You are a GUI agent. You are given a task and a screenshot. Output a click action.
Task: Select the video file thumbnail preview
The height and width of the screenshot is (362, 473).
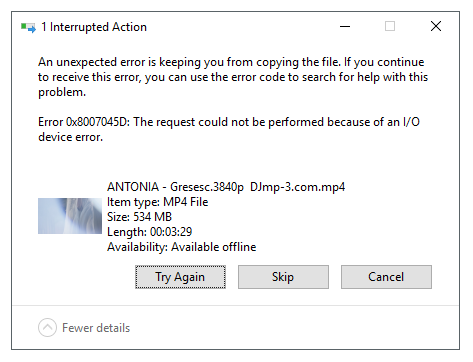[x=70, y=216]
